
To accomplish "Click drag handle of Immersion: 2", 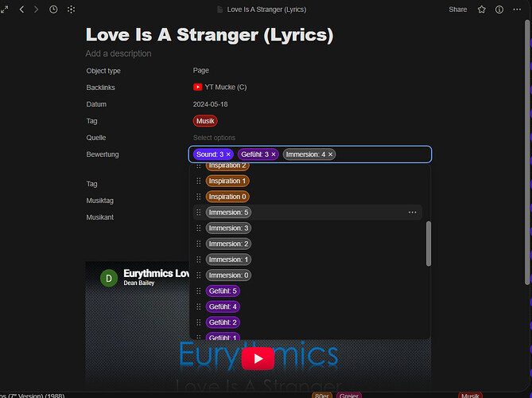I will point(199,244).
